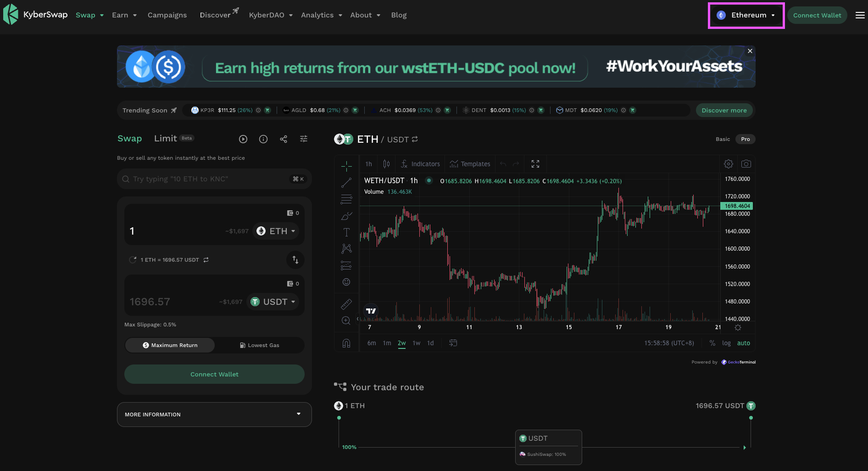
Task: Expand the MORE INFORMATION section
Action: [214, 415]
